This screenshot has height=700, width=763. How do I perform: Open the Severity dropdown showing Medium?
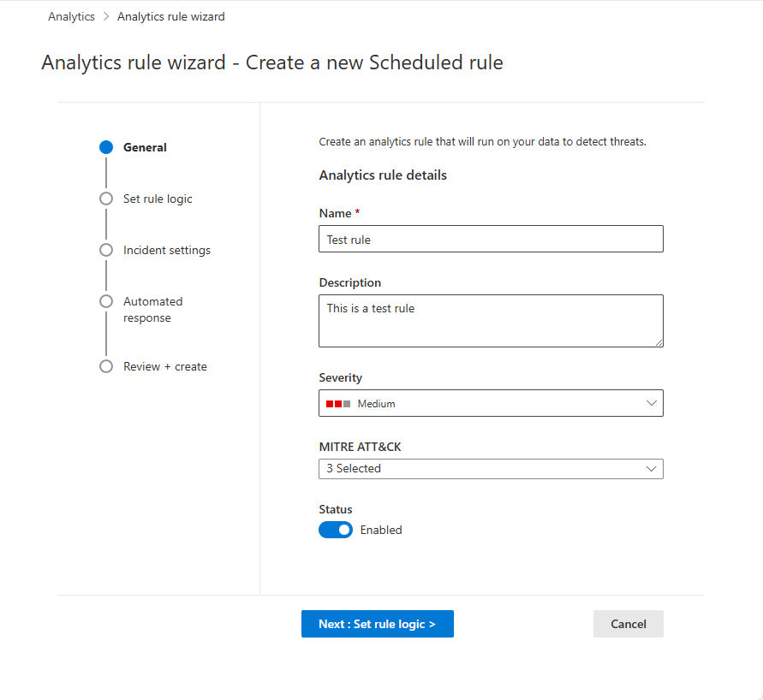pyautogui.click(x=491, y=402)
